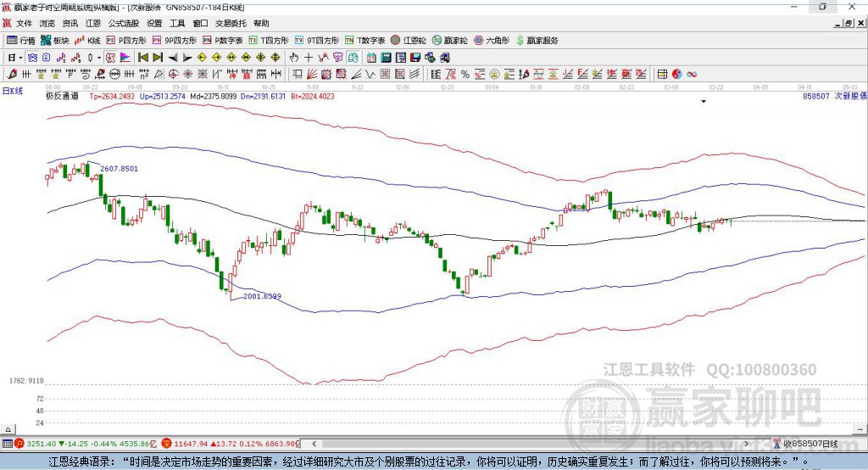Open the 公式选股 menu
The width and height of the screenshot is (868, 470).
tap(124, 23)
